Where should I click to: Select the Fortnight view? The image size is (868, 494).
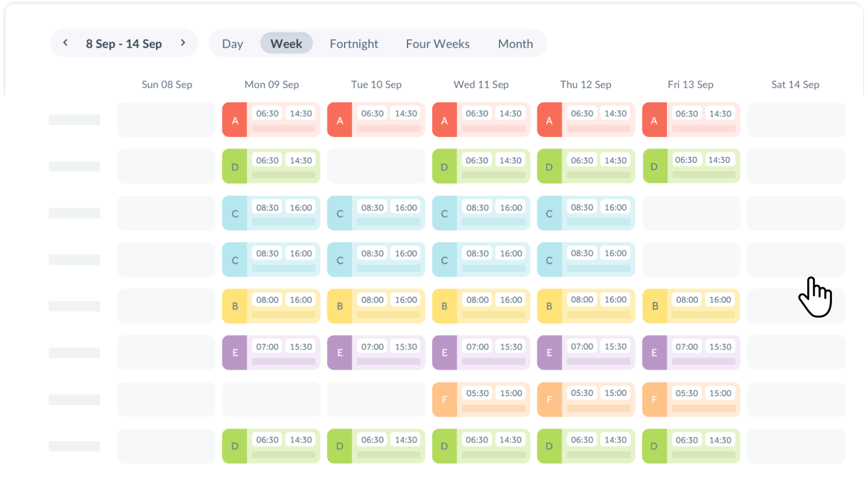pyautogui.click(x=354, y=44)
